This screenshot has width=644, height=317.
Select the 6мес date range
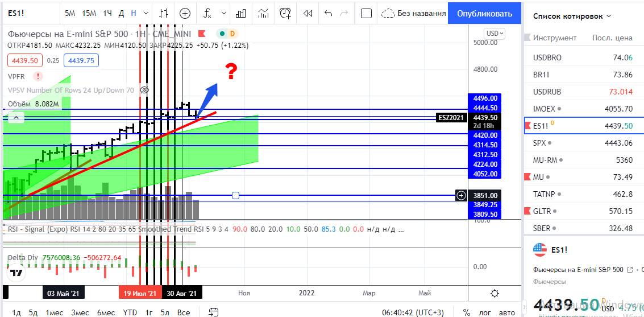106,312
